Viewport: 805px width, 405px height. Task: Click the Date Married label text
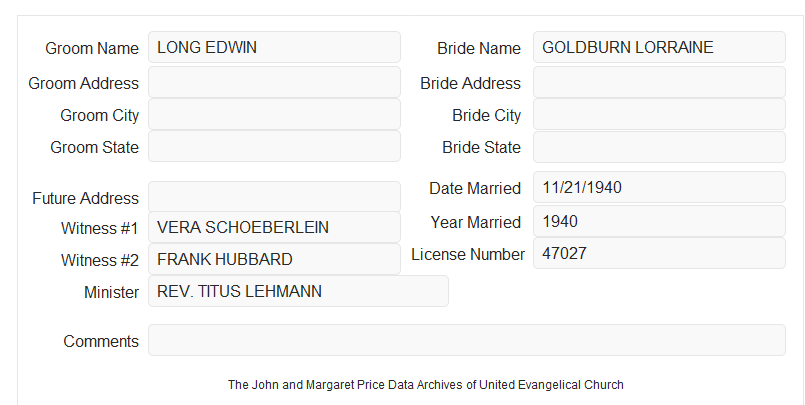475,188
